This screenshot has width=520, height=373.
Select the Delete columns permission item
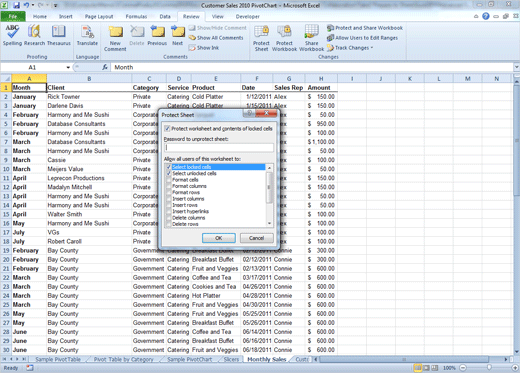pyautogui.click(x=189, y=218)
